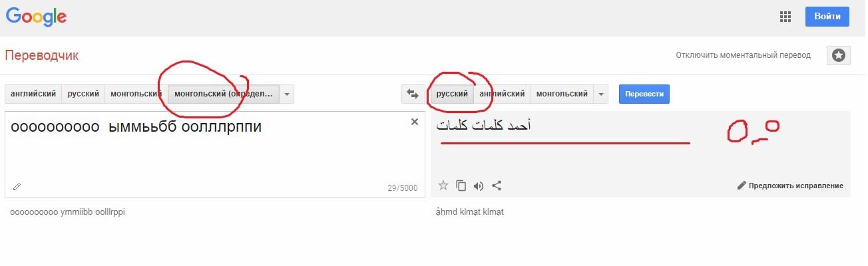Viewport: 868px width, 266px height.
Task: Click the blue Перевести button
Action: point(644,94)
